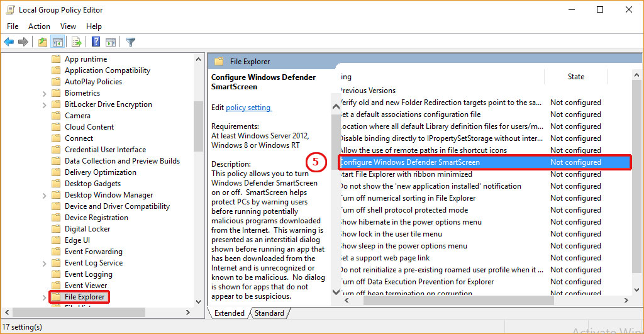Expand the BitLocker Drive Encryption node
This screenshot has height=334, width=644.
[x=45, y=105]
